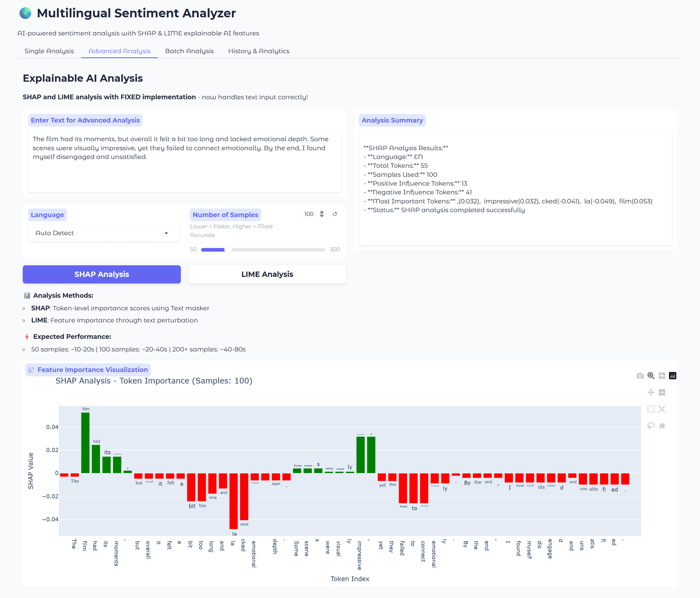This screenshot has width=700, height=598.
Task: Click the Number of Samples slider track
Action: tap(263, 250)
